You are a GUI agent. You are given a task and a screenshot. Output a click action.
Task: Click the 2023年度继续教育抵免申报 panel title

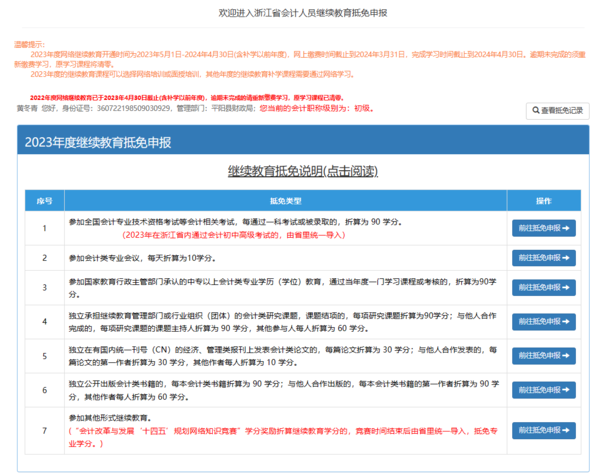pos(98,142)
